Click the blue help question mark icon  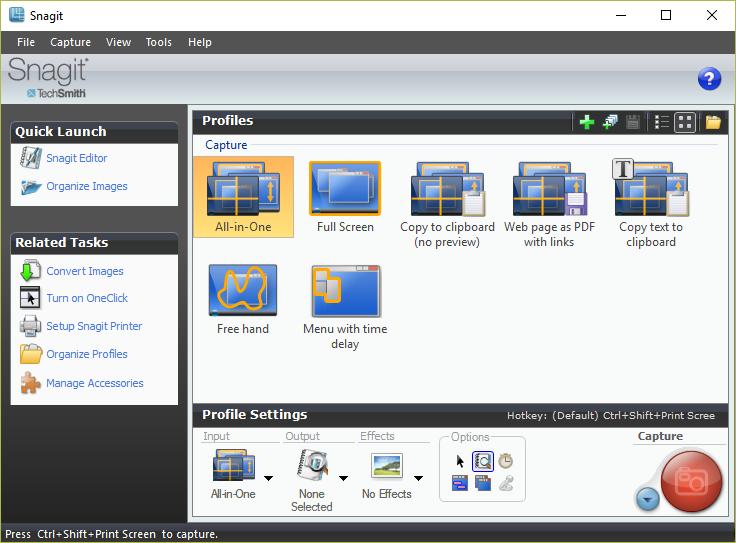click(709, 78)
